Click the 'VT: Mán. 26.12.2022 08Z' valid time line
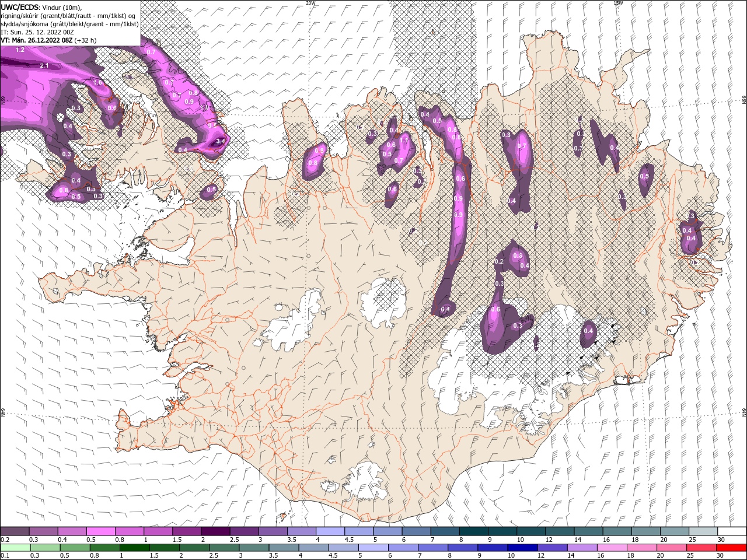 [x=36, y=40]
